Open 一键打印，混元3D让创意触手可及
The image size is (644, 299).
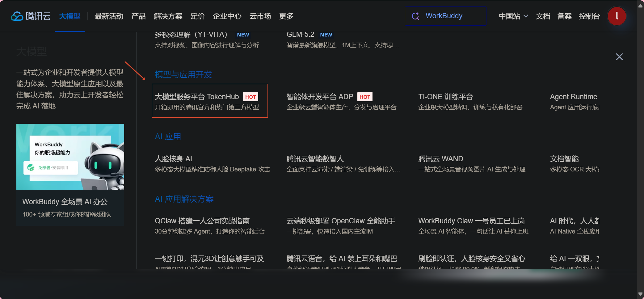pyautogui.click(x=209, y=259)
